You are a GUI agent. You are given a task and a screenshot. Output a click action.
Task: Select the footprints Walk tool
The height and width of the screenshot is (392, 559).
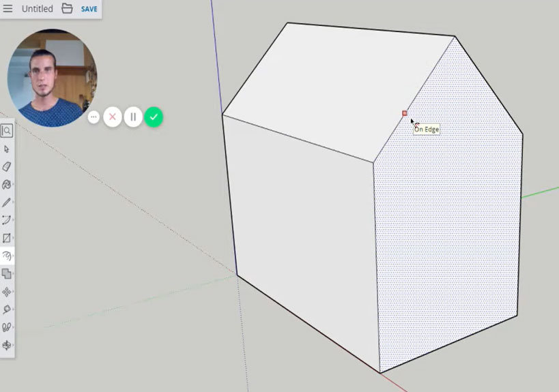coord(7,327)
